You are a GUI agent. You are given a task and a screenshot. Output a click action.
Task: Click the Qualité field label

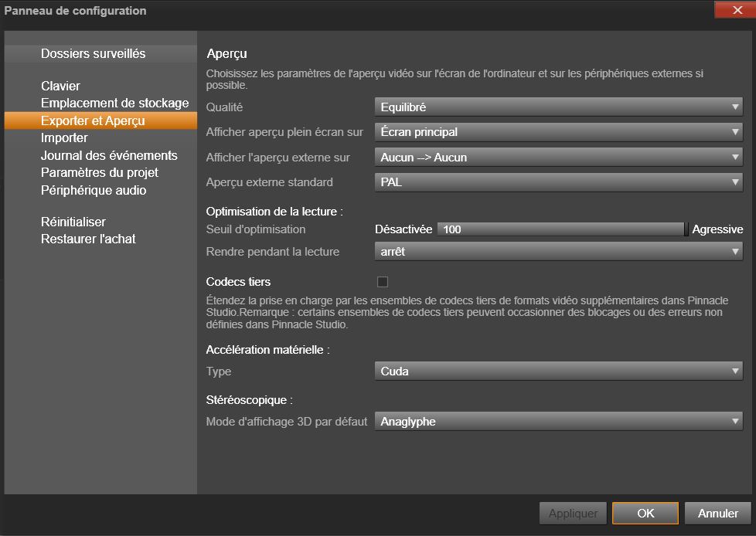tap(224, 107)
